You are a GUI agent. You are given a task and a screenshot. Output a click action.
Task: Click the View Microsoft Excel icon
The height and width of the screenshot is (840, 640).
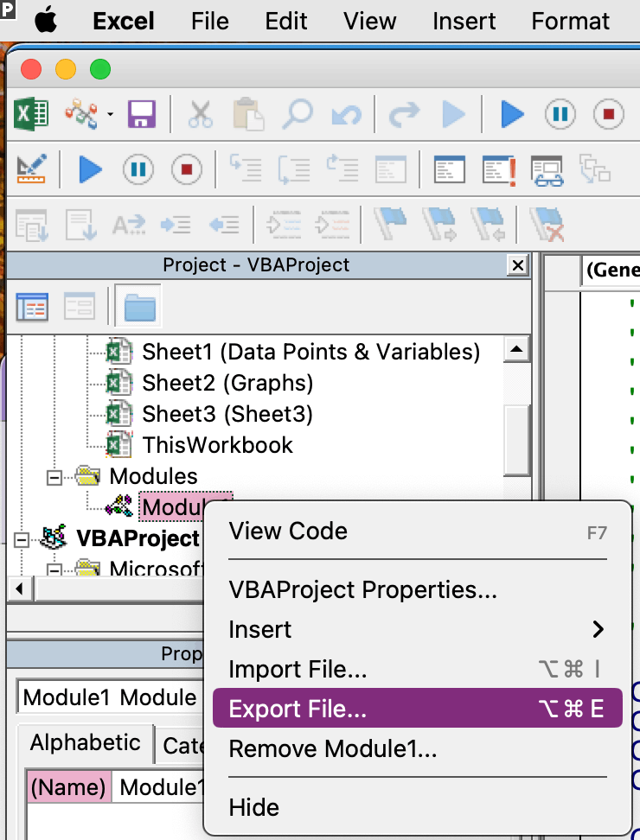31,113
